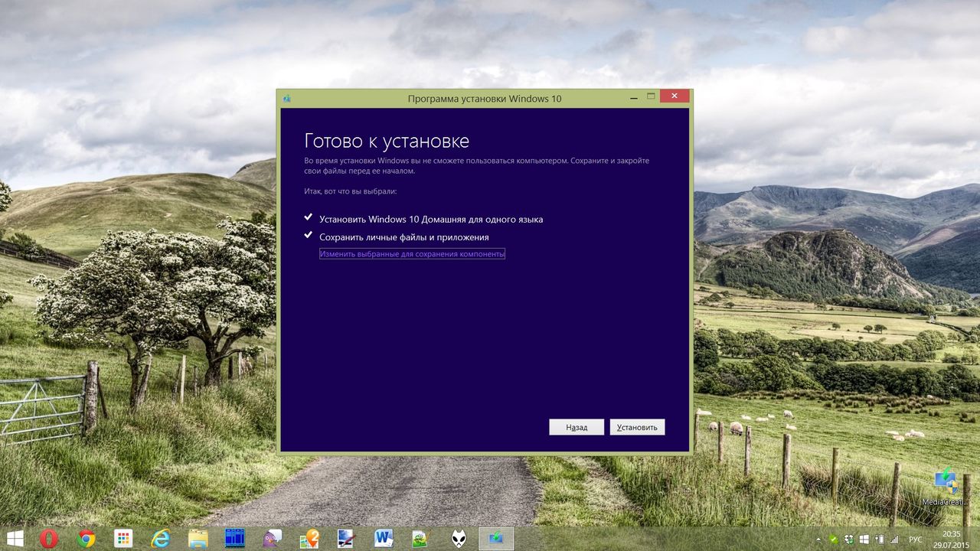Open the battery status tray icon
Viewport: 980px width, 551px height.
(880, 539)
